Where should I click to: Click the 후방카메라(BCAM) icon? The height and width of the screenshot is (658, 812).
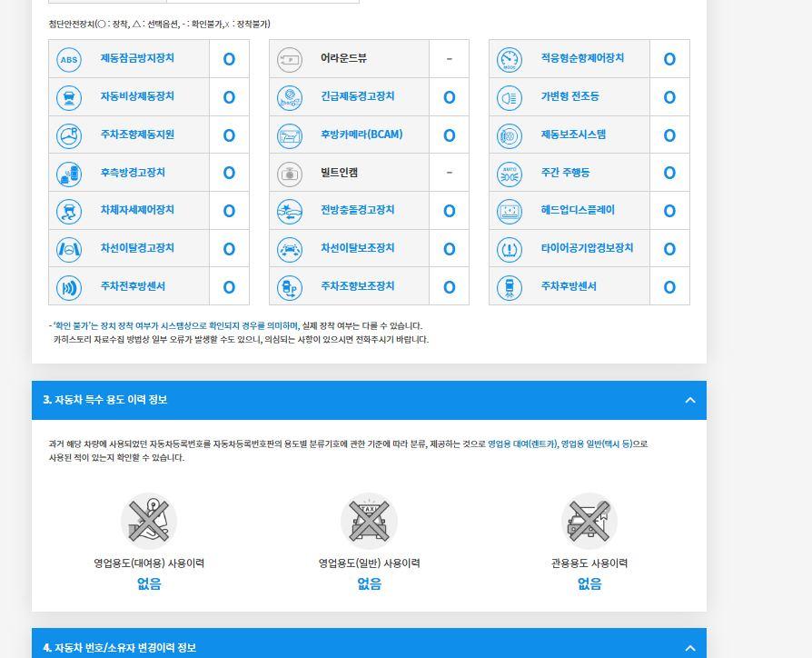pyautogui.click(x=289, y=135)
